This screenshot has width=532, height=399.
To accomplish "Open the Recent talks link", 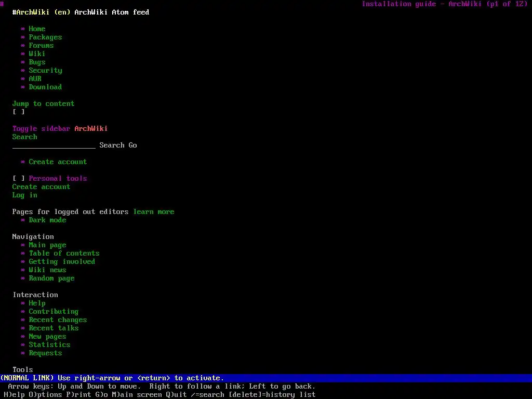I will tap(54, 328).
